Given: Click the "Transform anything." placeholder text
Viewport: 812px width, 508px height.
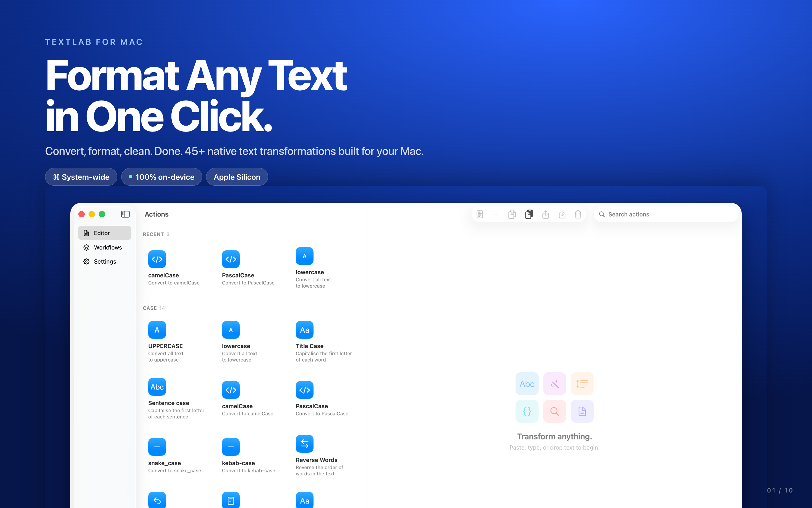Looking at the screenshot, I should point(554,436).
